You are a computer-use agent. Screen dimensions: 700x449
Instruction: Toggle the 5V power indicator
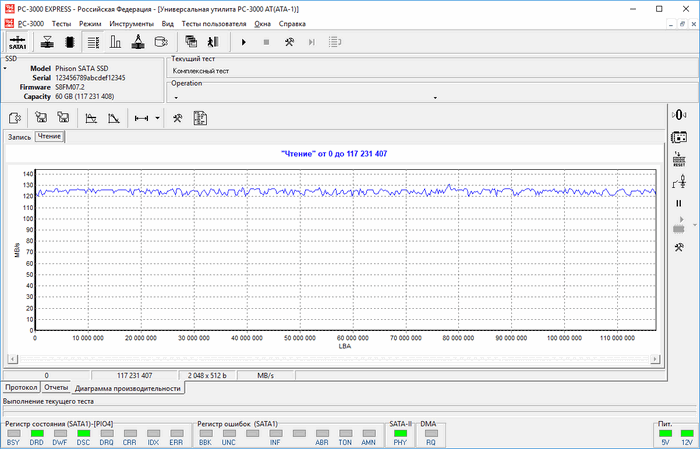[666, 432]
